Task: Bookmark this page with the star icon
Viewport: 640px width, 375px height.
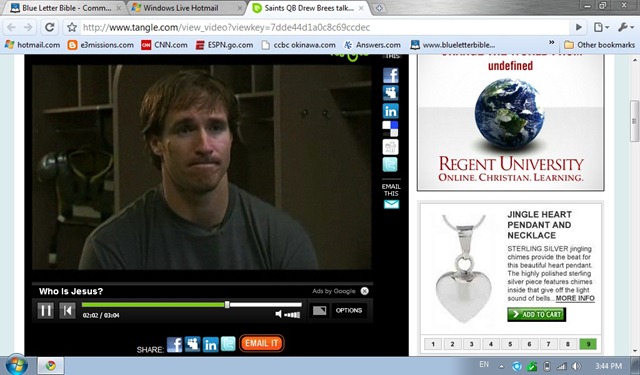Action: 72,27
